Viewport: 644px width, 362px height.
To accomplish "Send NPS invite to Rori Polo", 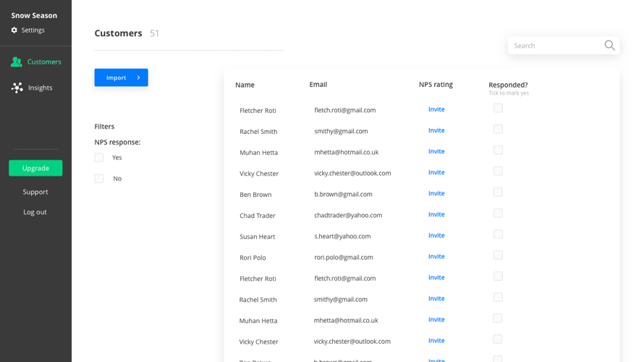I will pos(436,256).
